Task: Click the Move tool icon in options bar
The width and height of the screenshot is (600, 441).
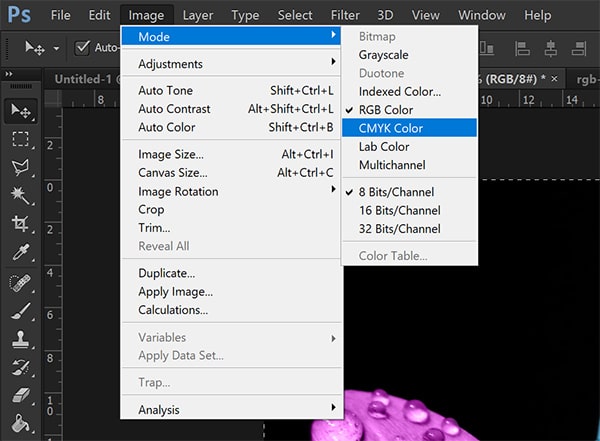Action: (34, 48)
